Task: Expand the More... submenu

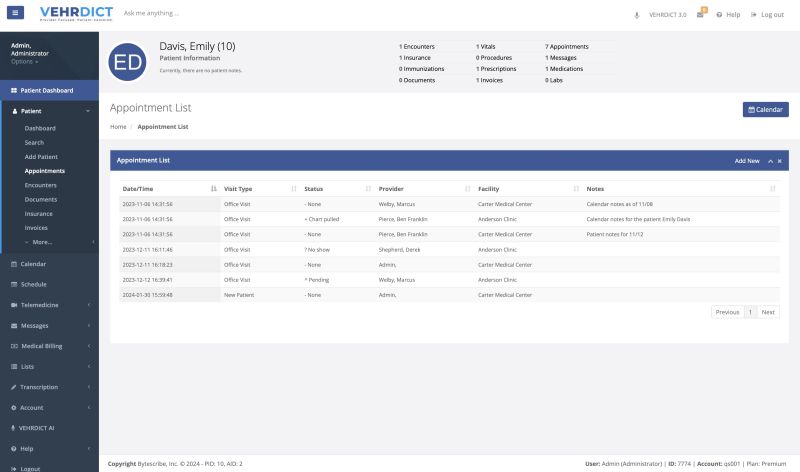Action: click(42, 242)
